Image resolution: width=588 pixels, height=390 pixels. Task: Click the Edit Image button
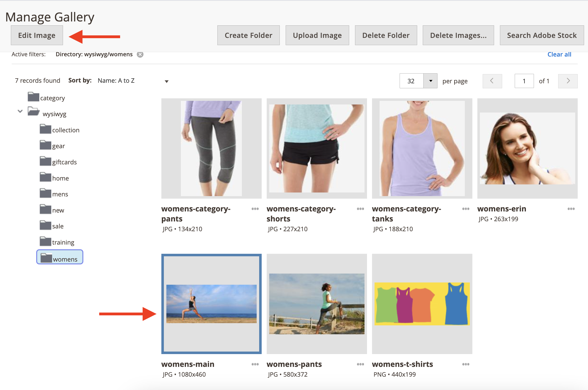[37, 35]
